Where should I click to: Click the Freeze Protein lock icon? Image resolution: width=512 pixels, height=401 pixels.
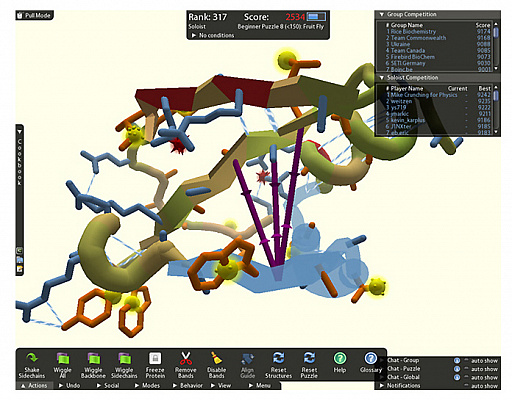(x=155, y=359)
